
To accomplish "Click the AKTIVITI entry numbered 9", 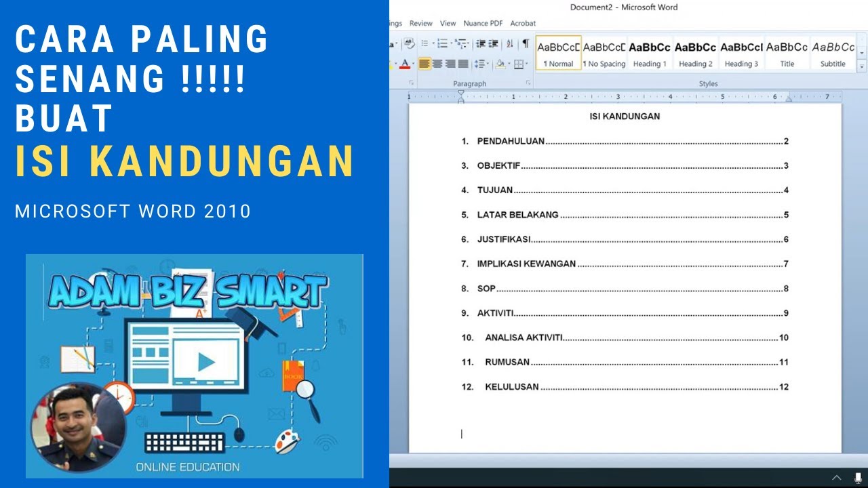I will pyautogui.click(x=625, y=313).
